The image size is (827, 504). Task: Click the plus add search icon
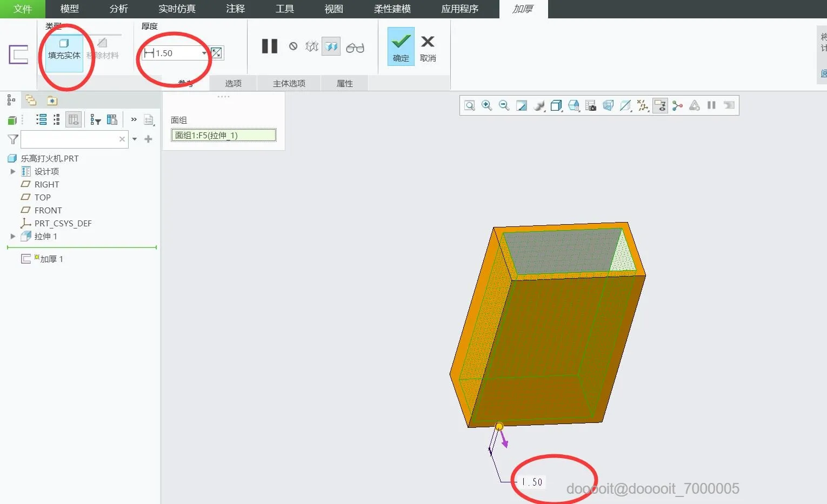pos(149,139)
